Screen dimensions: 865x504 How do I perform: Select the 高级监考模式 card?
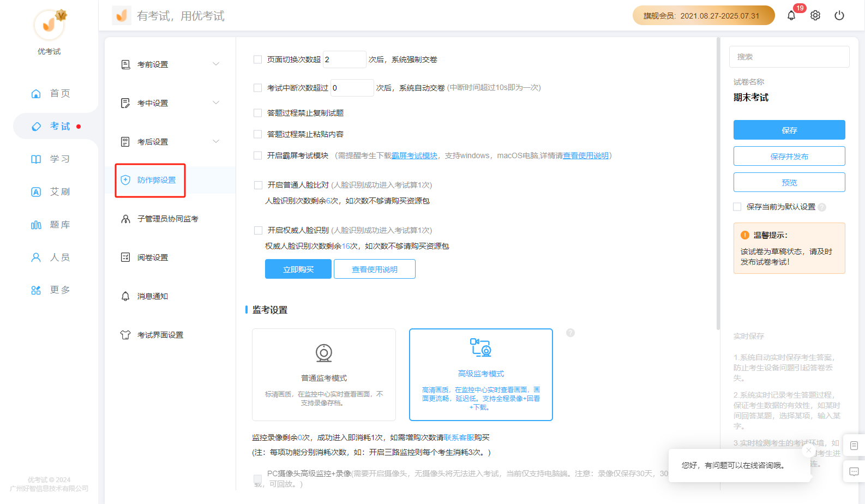pos(481,375)
